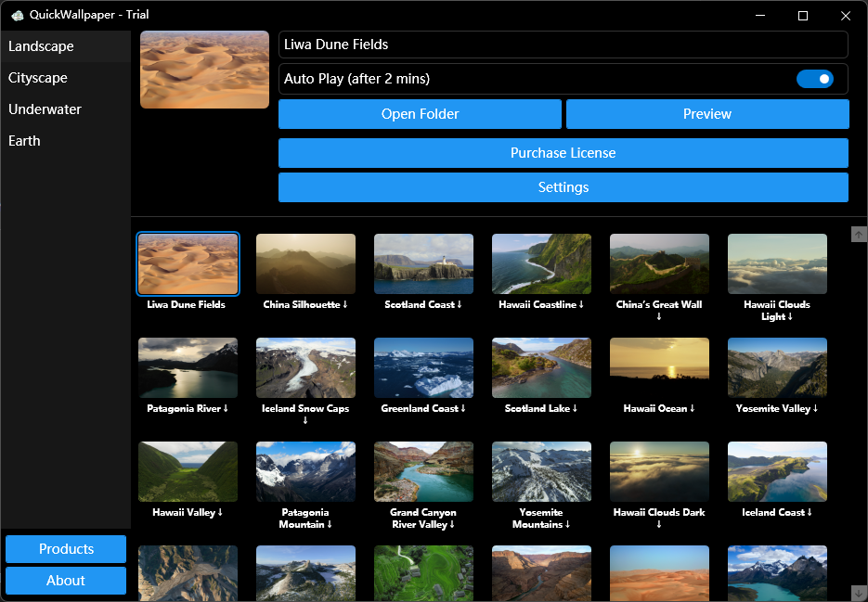Open the wallpaper folder with Open Folder
Viewport: 868px width, 602px height.
420,113
